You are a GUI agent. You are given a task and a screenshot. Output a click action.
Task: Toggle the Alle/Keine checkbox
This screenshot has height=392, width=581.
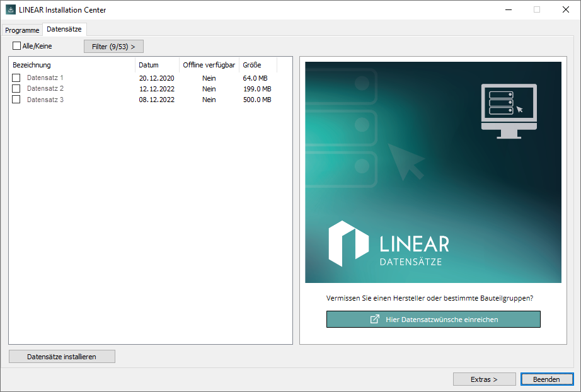click(16, 46)
